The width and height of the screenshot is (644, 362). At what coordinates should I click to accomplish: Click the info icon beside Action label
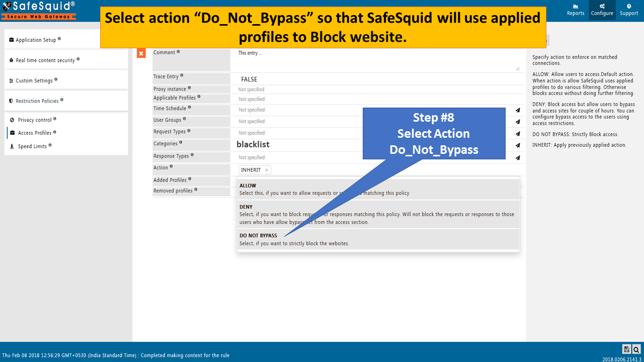coord(171,166)
